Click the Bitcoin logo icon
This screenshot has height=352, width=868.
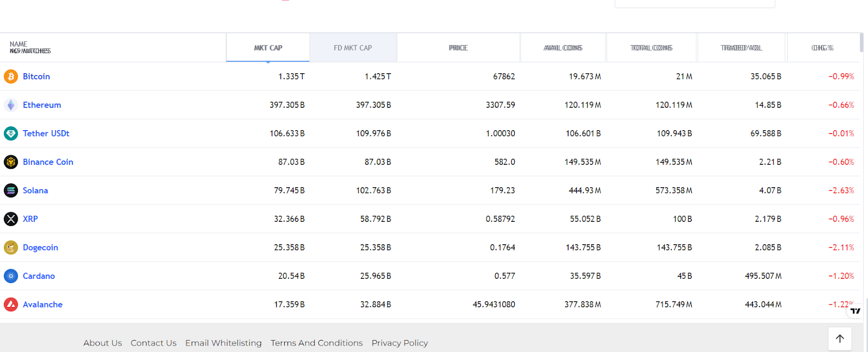click(x=11, y=76)
